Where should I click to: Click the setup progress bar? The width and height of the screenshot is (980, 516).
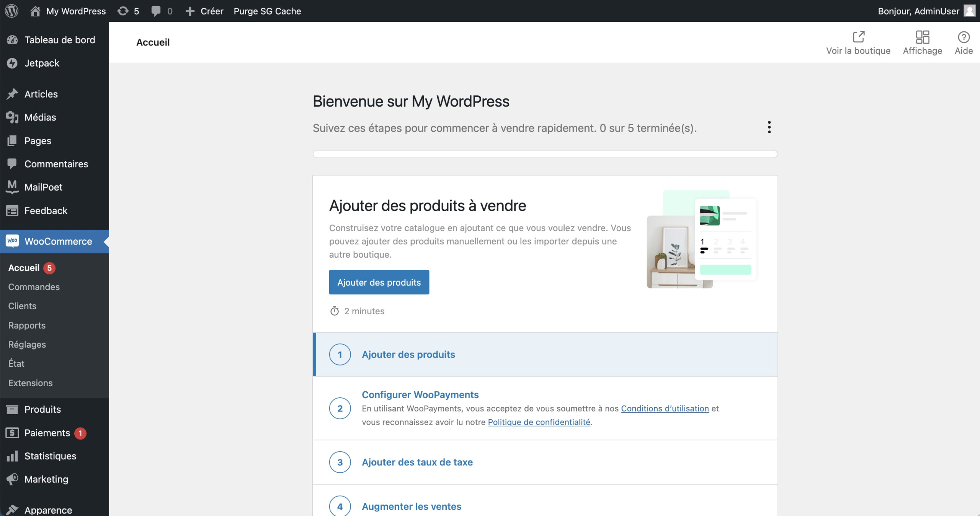tap(545, 154)
